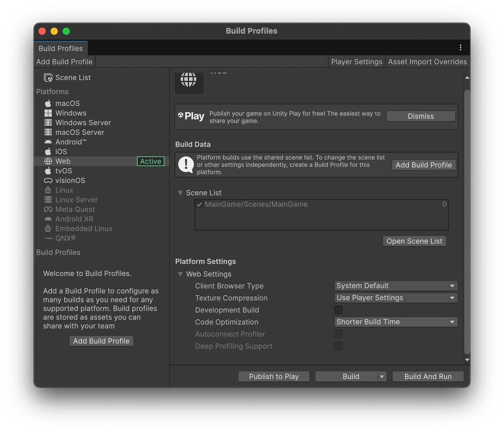Select the Android XR platform label
Image resolution: width=504 pixels, height=432 pixels.
tap(74, 219)
